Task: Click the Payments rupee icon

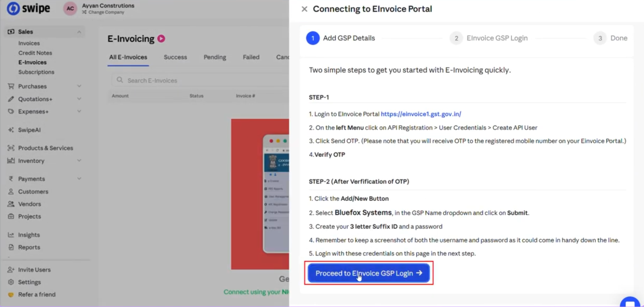Action: 11,179
